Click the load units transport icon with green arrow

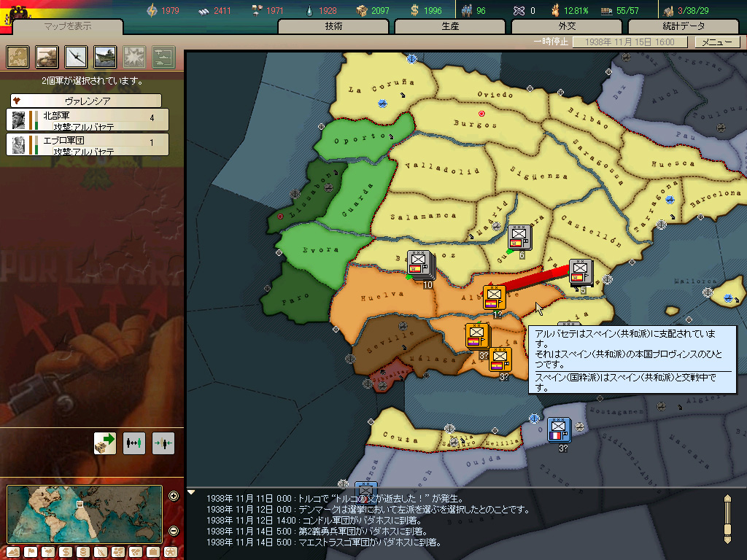click(x=105, y=443)
